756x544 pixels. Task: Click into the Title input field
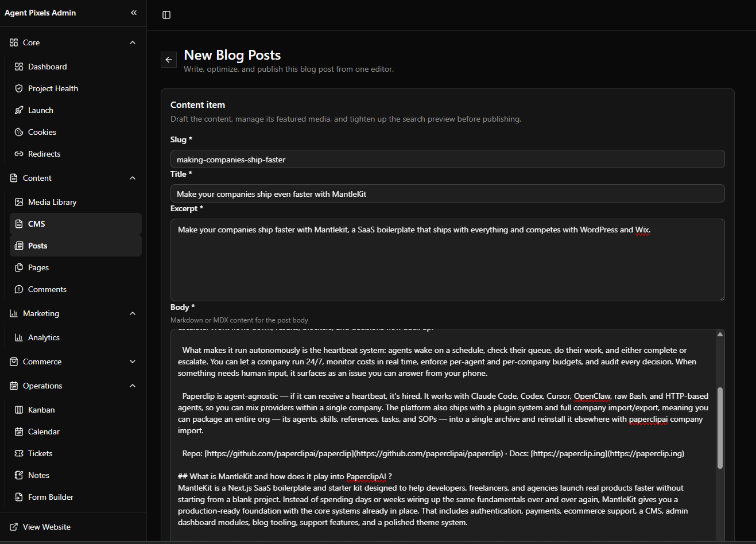pyautogui.click(x=447, y=193)
